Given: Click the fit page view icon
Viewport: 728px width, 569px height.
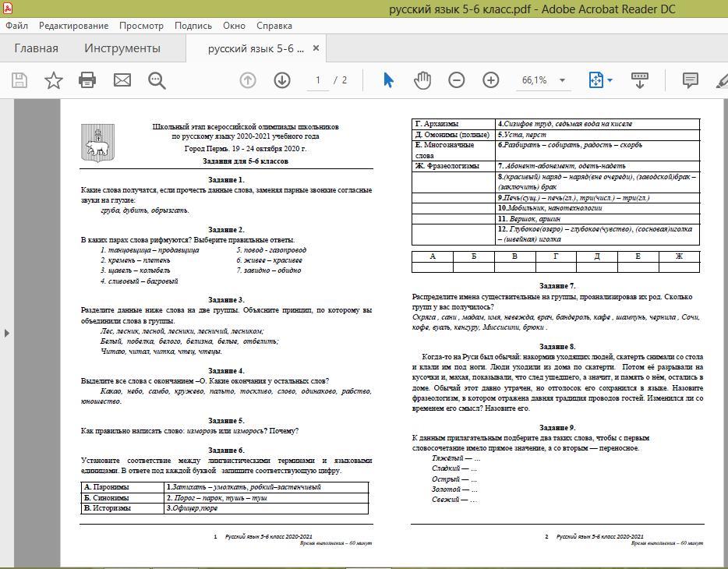Looking at the screenshot, I should click(x=596, y=80).
